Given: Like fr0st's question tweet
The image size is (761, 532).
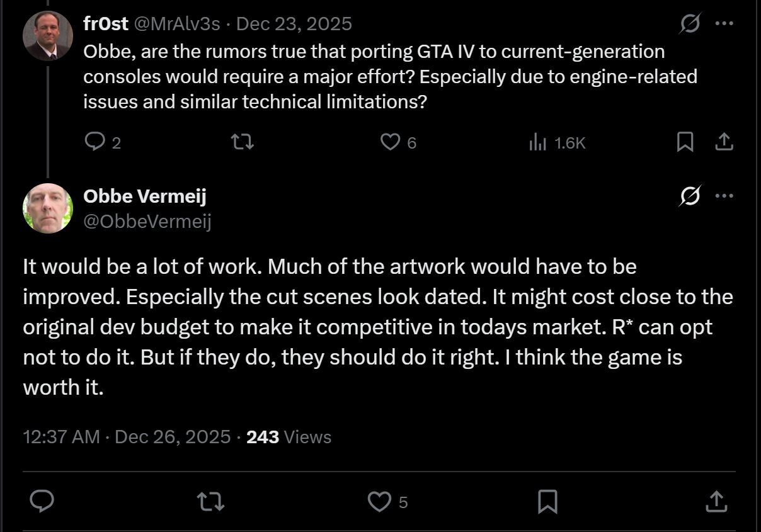Looking at the screenshot, I should [x=391, y=142].
